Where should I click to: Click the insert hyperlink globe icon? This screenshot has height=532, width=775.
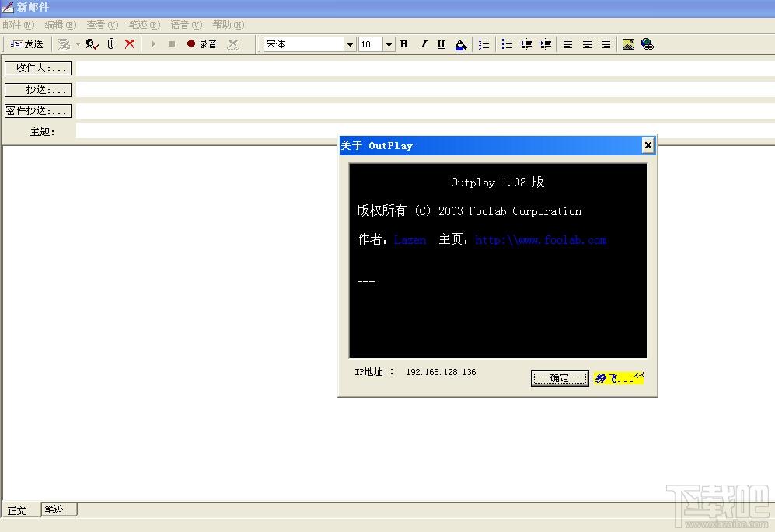(x=647, y=44)
